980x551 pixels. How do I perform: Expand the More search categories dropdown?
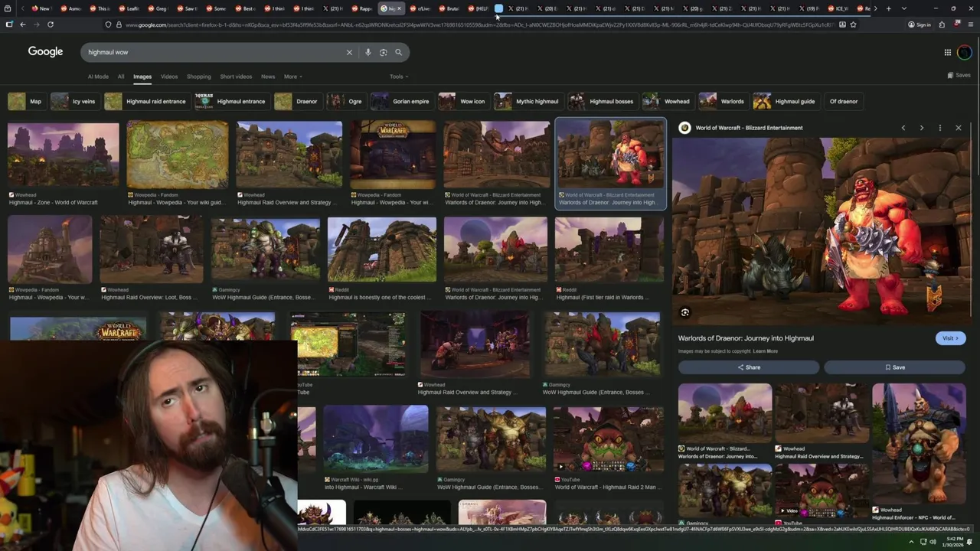pos(293,77)
